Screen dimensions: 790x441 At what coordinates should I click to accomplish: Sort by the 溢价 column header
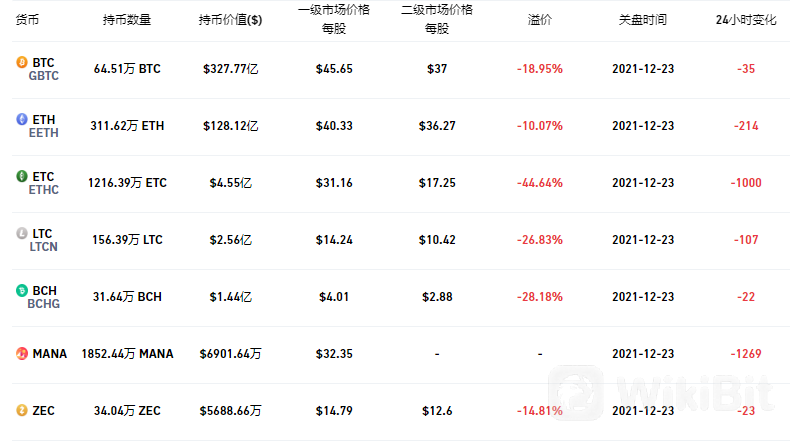pyautogui.click(x=539, y=20)
